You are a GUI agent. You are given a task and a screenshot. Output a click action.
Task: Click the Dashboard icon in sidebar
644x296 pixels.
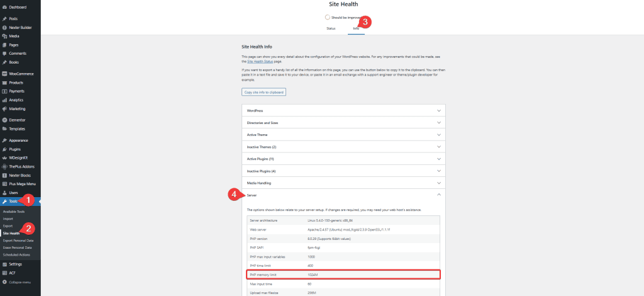(4, 7)
